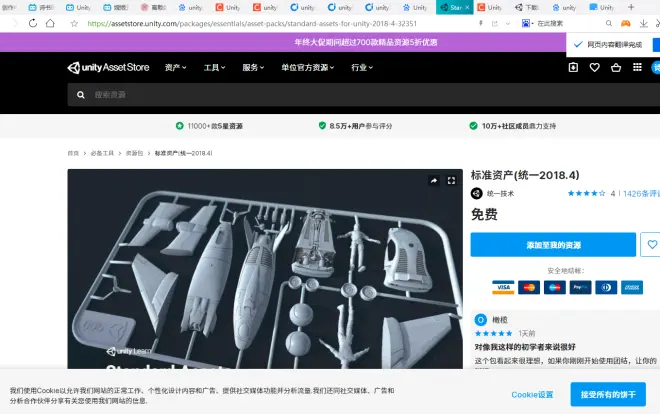This screenshot has height=414, width=660.
Task: Click the Unity Asset Store logo
Action: (108, 67)
